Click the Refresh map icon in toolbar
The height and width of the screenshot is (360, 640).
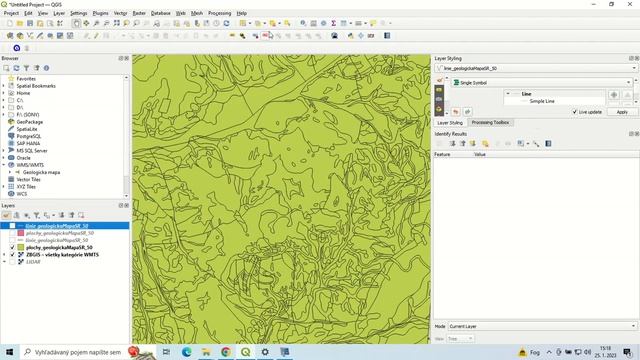click(226, 24)
